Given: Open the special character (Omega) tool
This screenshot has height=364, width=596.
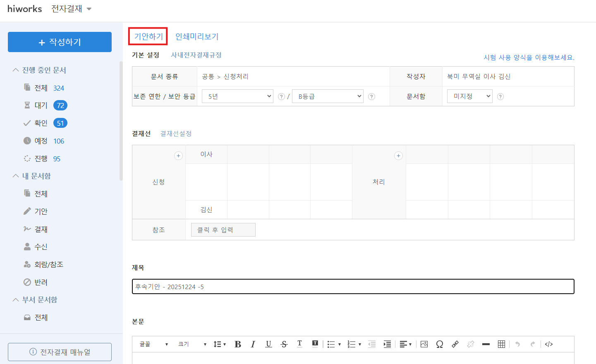Looking at the screenshot, I should pyautogui.click(x=439, y=344).
